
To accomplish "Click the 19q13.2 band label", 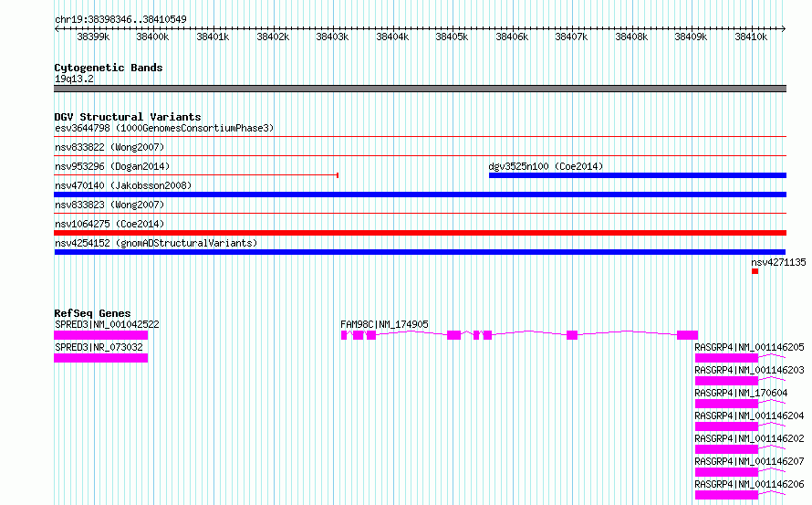I will (74, 79).
